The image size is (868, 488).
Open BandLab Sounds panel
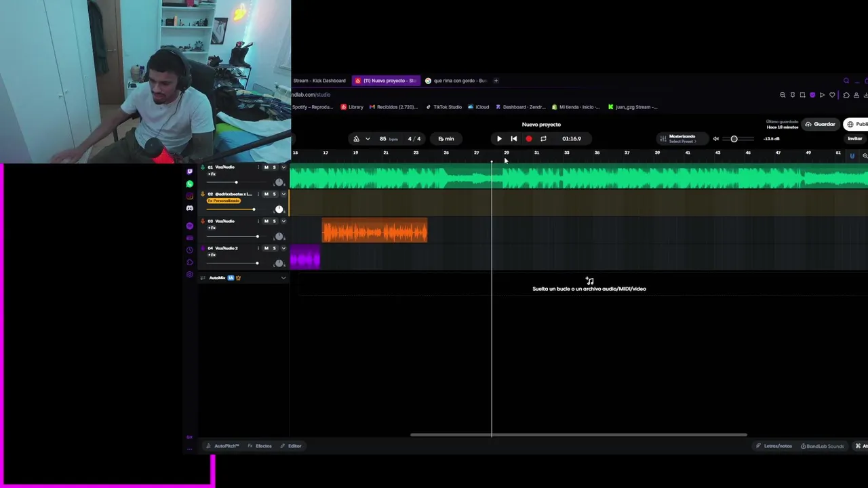pyautogui.click(x=823, y=446)
